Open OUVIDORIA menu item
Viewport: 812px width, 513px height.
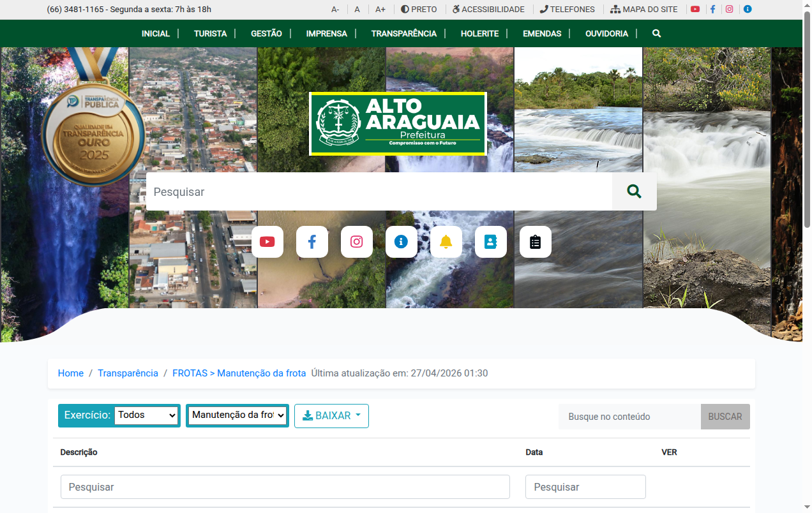[607, 33]
